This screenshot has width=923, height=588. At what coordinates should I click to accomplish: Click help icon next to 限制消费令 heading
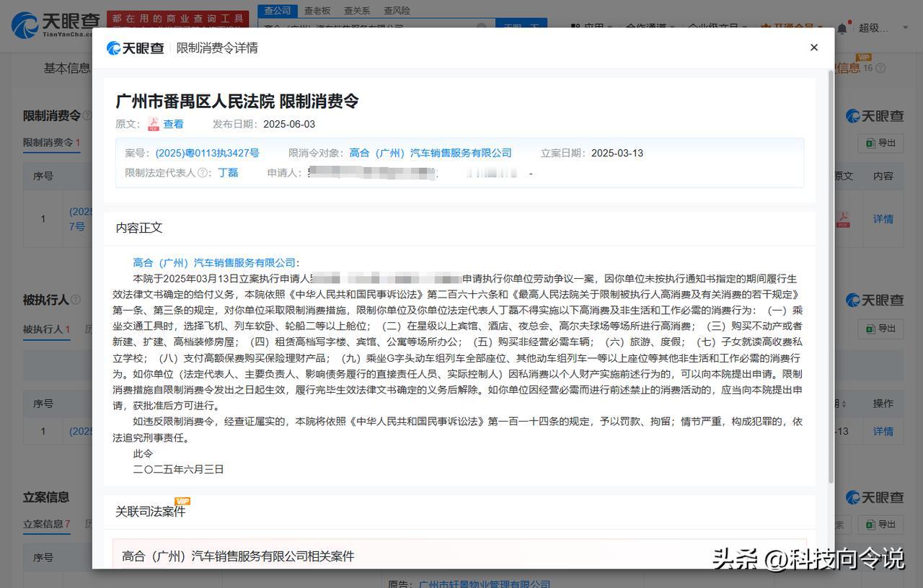point(87,115)
